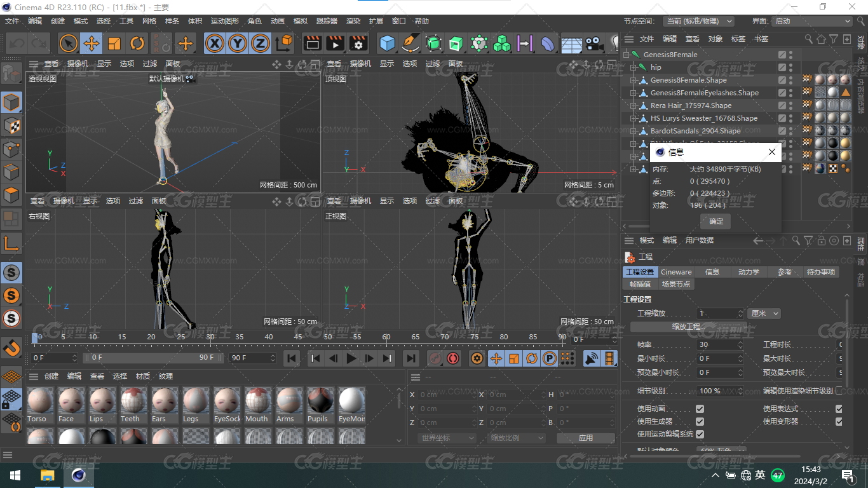Open the Extrude generator icon
The height and width of the screenshot is (488, 868).
click(456, 43)
